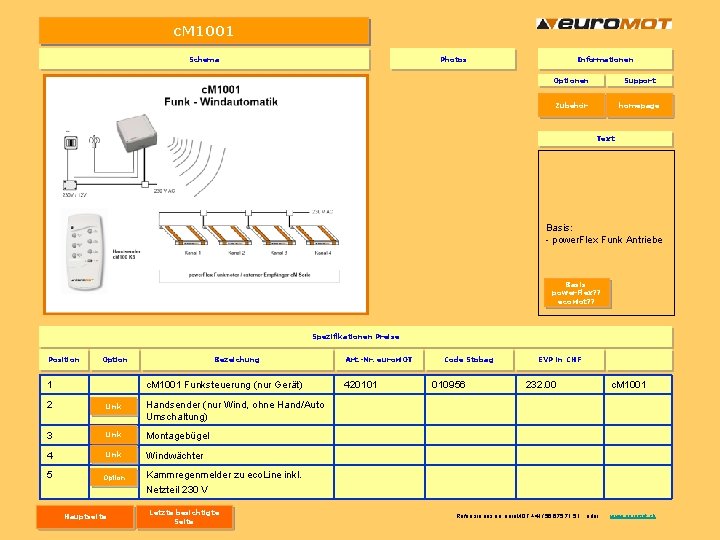Select cell 'cM1001 Funksteuerung (nur Gerät)'
Screen dimensions: 720x540
236,385
